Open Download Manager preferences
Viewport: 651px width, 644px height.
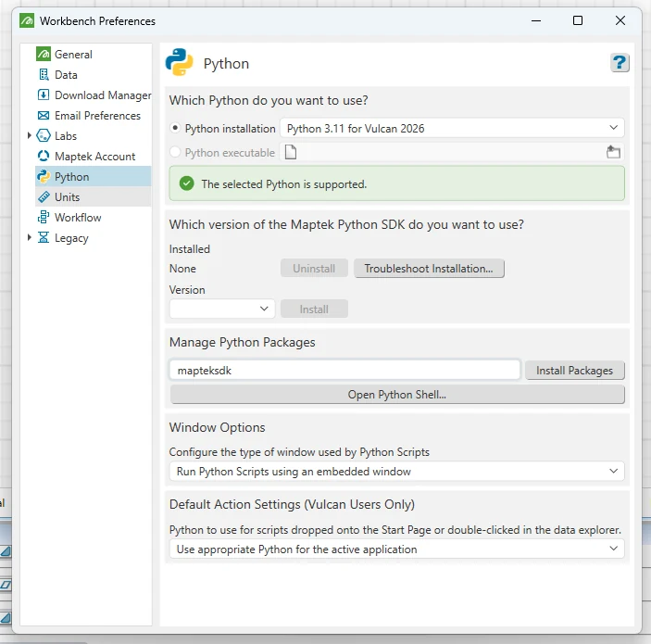(103, 95)
